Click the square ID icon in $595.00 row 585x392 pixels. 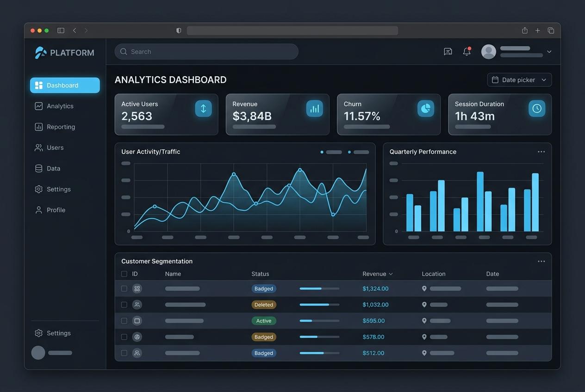click(137, 321)
